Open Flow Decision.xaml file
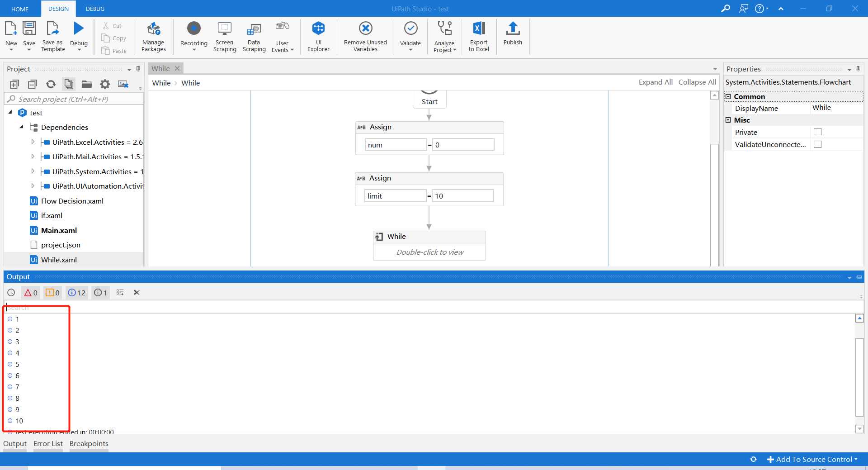Image resolution: width=868 pixels, height=470 pixels. tap(72, 201)
